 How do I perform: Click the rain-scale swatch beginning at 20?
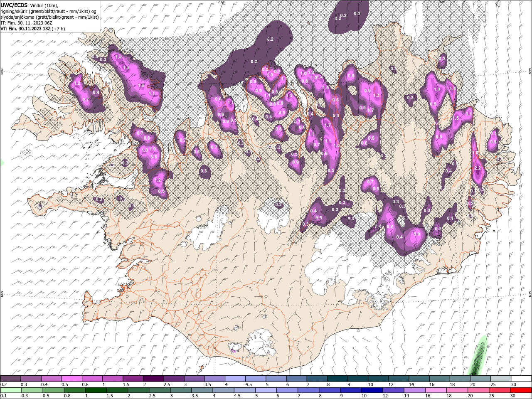click(479, 390)
